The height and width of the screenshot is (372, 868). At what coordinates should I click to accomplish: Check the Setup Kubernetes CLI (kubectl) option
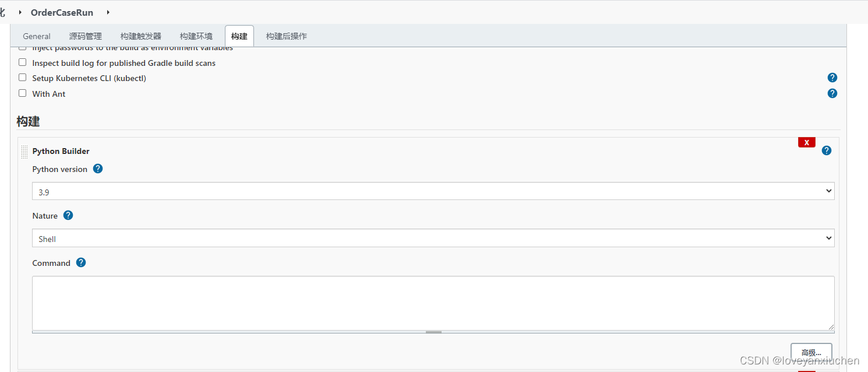(x=22, y=76)
